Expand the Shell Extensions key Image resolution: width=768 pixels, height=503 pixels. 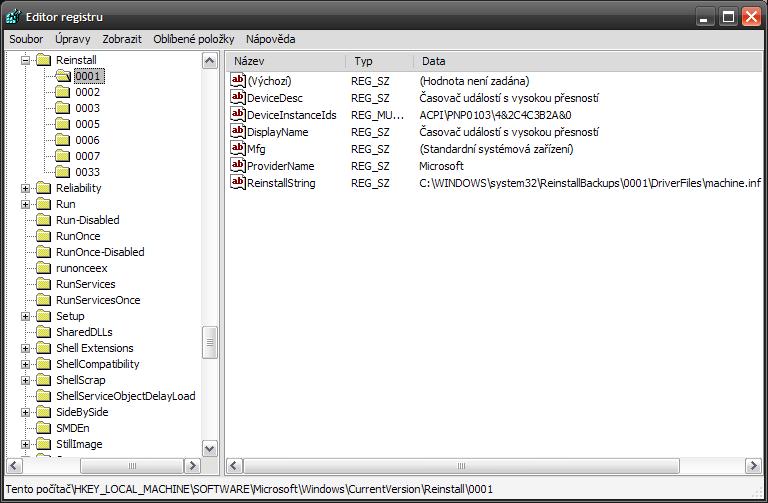25,348
